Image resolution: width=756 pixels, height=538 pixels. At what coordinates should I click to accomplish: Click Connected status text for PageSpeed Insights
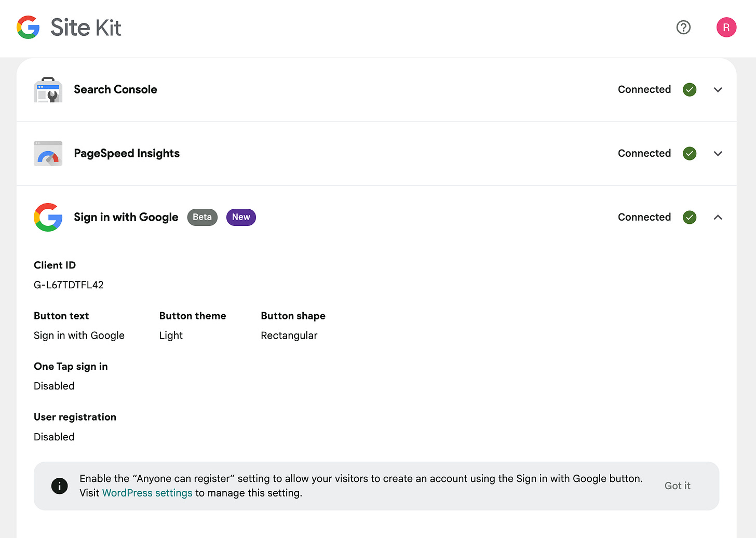(x=644, y=153)
